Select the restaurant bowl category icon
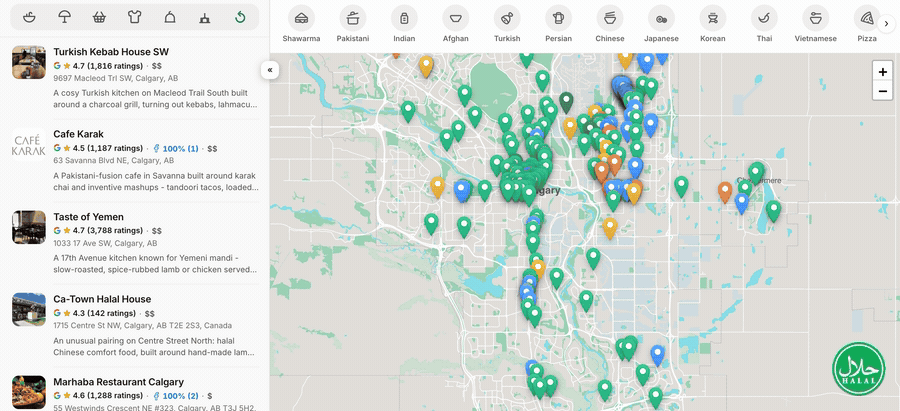The width and height of the screenshot is (900, 411). click(29, 17)
